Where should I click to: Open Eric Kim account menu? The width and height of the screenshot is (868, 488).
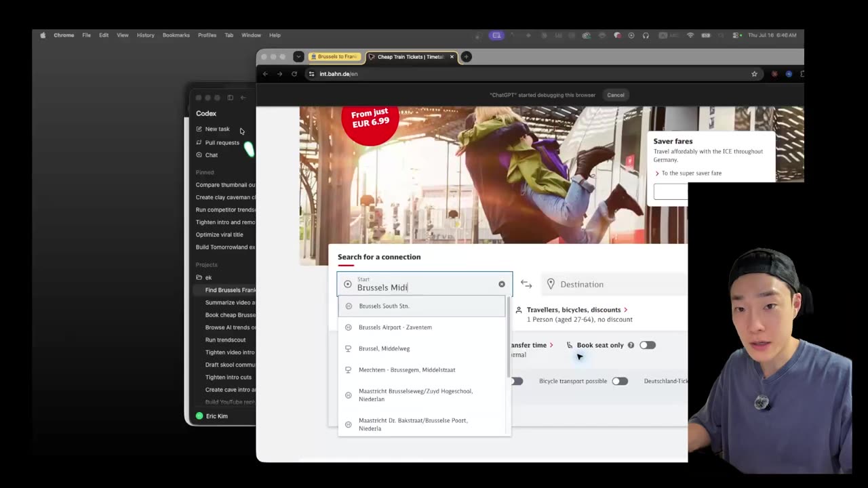(212, 416)
